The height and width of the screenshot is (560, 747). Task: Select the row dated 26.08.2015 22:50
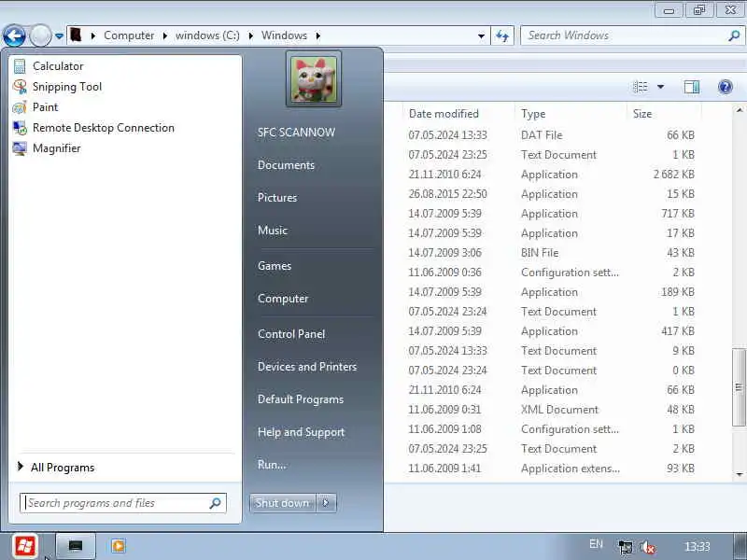(551, 194)
